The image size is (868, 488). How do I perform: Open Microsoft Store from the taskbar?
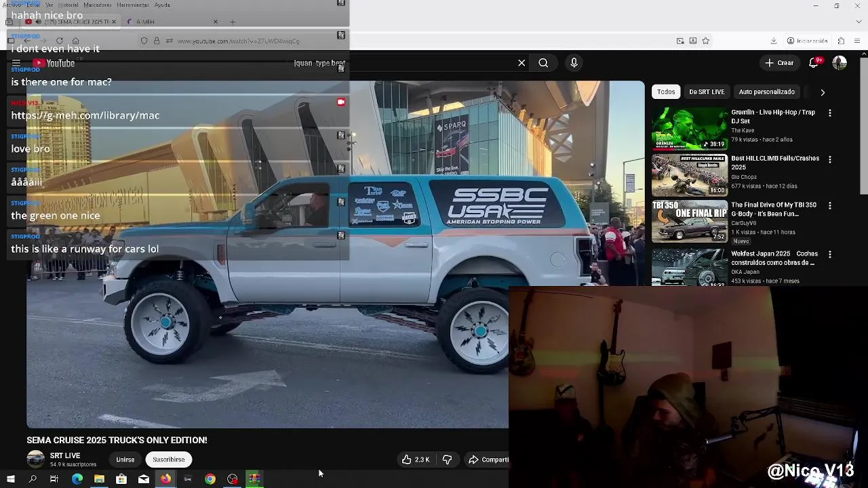pos(121,479)
